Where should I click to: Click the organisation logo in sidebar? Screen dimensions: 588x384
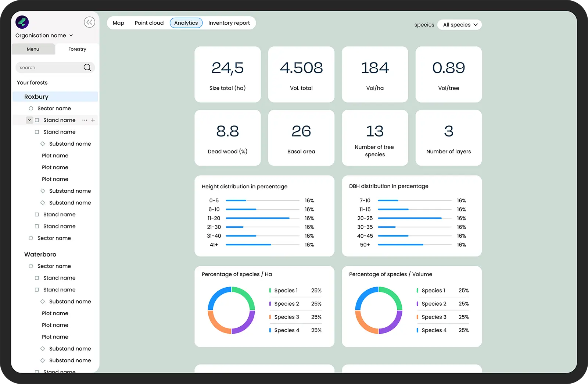coord(22,22)
